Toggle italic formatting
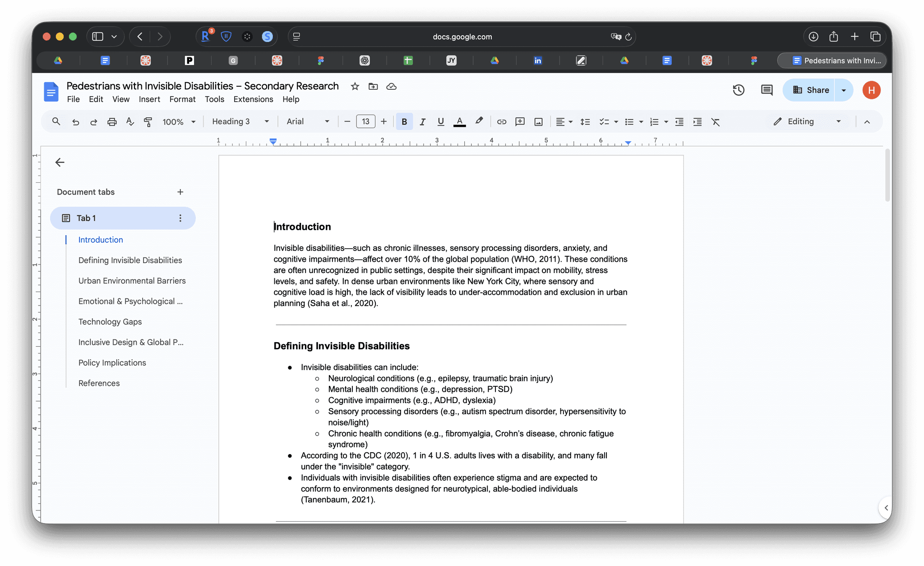This screenshot has width=924, height=566. 422,121
